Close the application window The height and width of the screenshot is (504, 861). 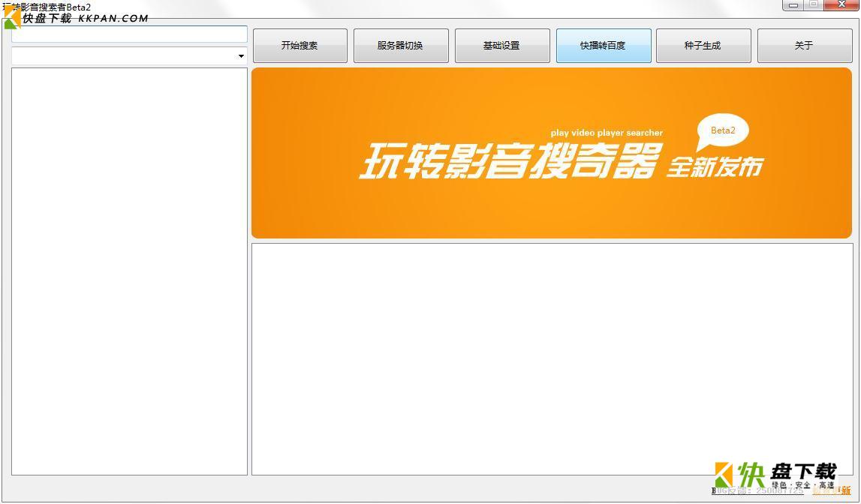tap(841, 5)
